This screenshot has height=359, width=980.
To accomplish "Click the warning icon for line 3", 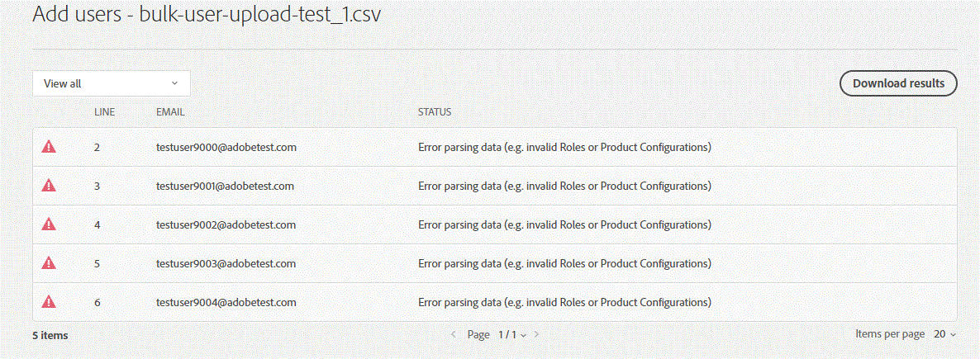I will (49, 186).
